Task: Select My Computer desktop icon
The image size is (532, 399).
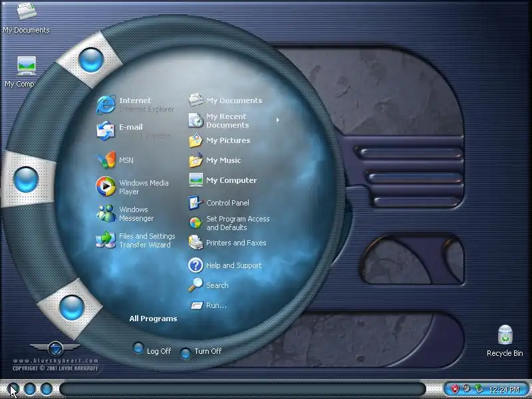Action: (x=27, y=65)
